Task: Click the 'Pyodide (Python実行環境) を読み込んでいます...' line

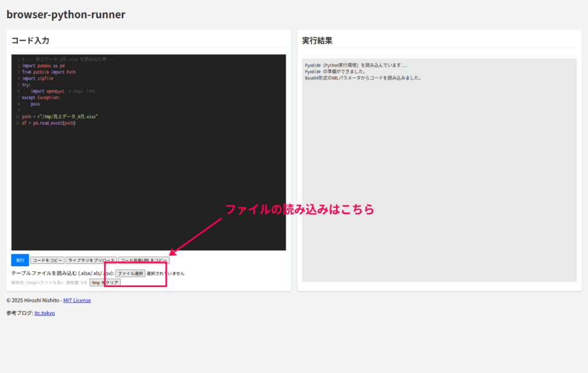Action: point(356,65)
